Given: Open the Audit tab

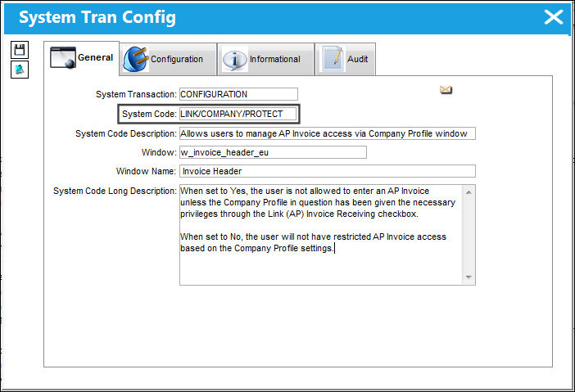Looking at the screenshot, I should coord(345,59).
